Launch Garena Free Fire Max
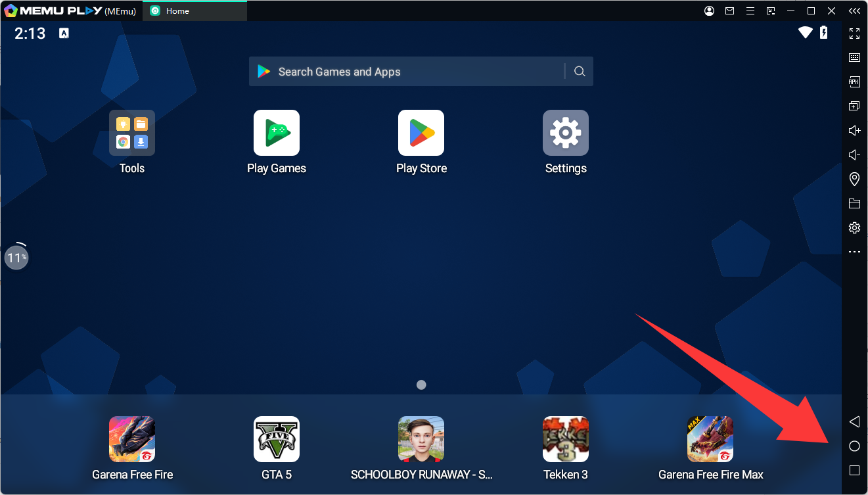 pyautogui.click(x=710, y=439)
